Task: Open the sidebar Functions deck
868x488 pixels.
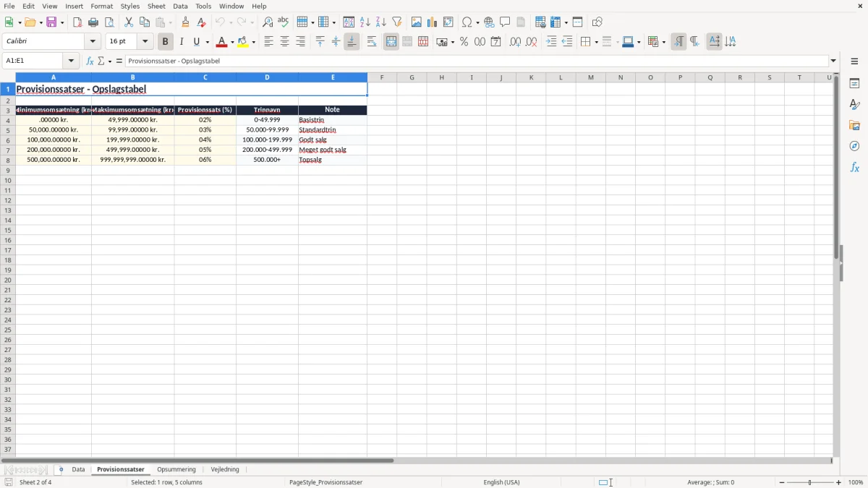Action: 854,167
